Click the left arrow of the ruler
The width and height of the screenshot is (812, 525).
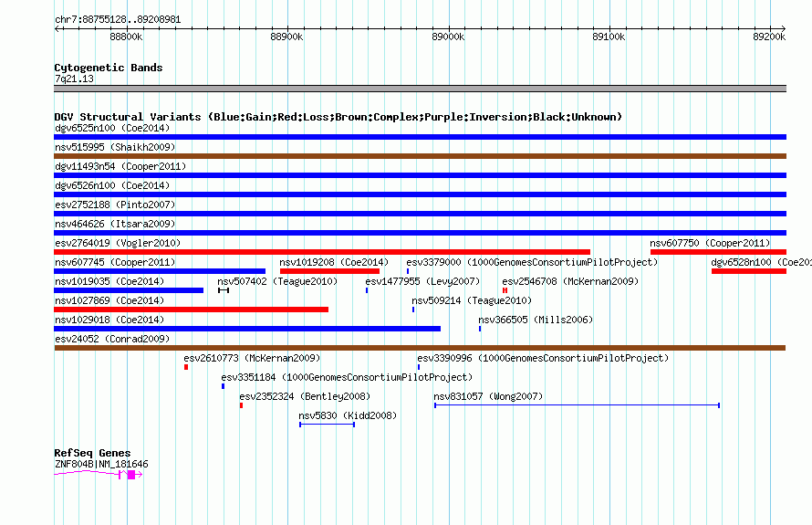click(x=57, y=28)
